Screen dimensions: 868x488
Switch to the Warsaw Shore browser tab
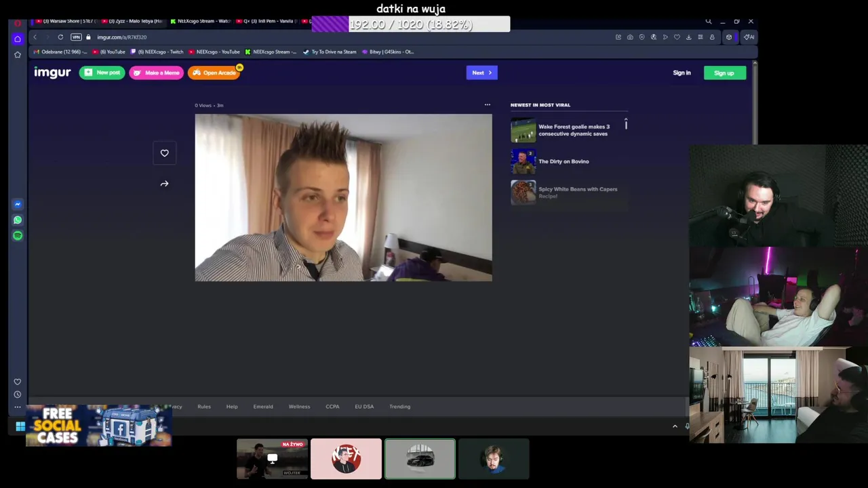click(x=64, y=21)
